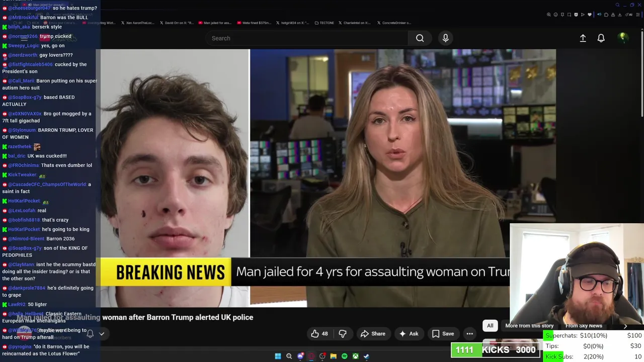The image size is (644, 362).
Task: Start voice search with the microphone icon
Action: pyautogui.click(x=446, y=38)
